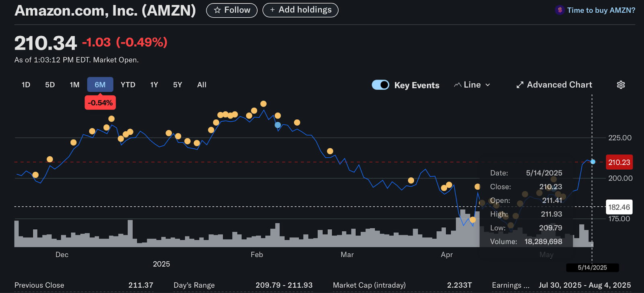Viewport: 644px width, 293px height.
Task: Toggle the Key Events switch
Action: tap(380, 85)
